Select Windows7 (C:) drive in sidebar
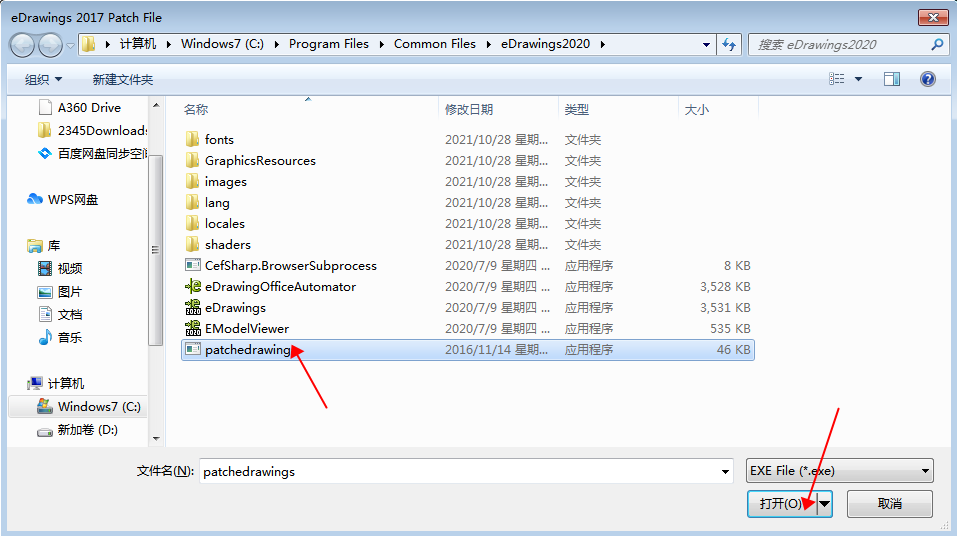Viewport: 957px width, 536px height. [x=99, y=407]
